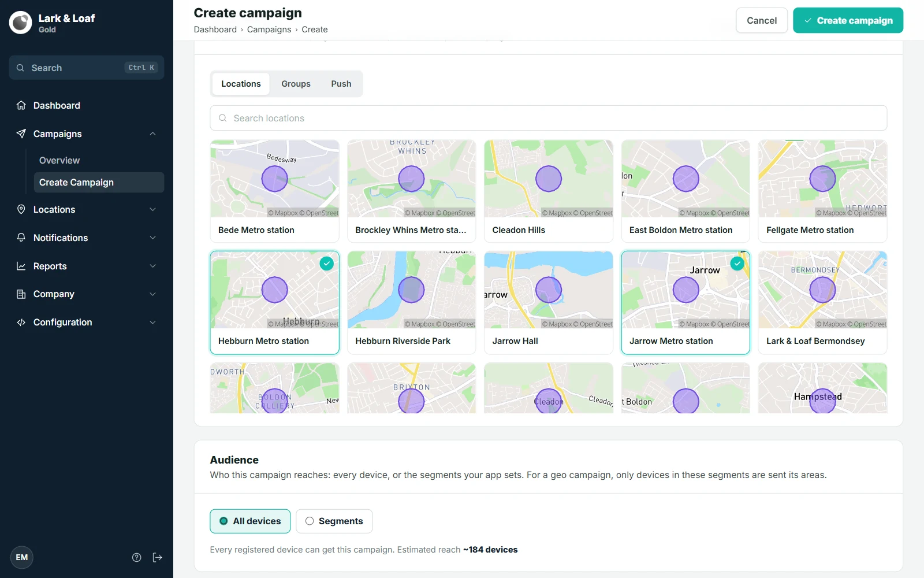Click the Locations pin icon in sidebar
This screenshot has width=924, height=578.
click(x=21, y=209)
